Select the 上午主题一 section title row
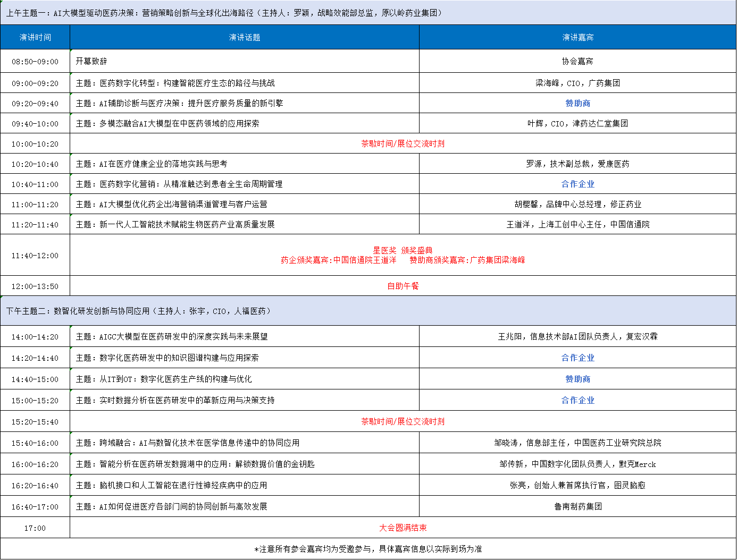This screenshot has width=737, height=560. click(x=368, y=13)
